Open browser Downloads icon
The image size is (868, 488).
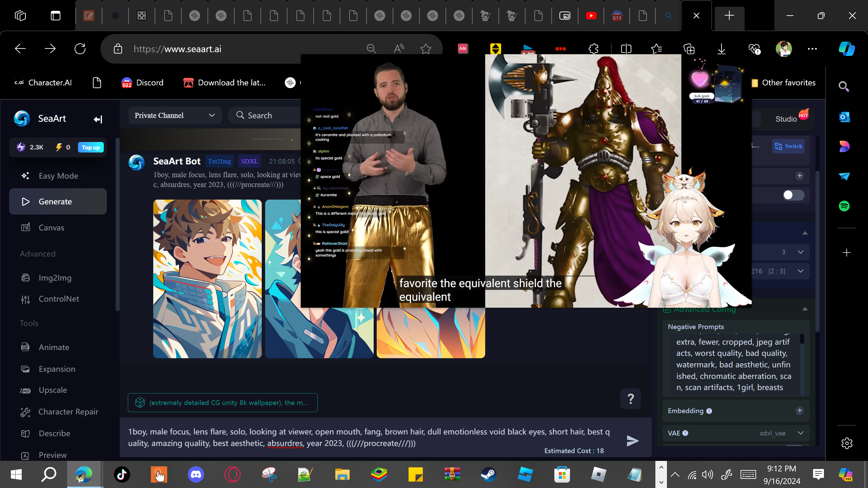[x=722, y=49]
